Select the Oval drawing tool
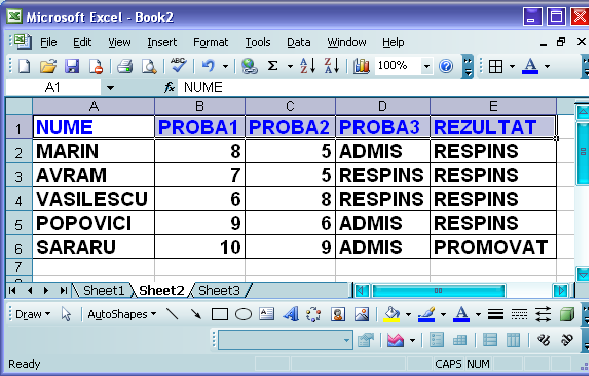Image resolution: width=589 pixels, height=376 pixels. 243,314
